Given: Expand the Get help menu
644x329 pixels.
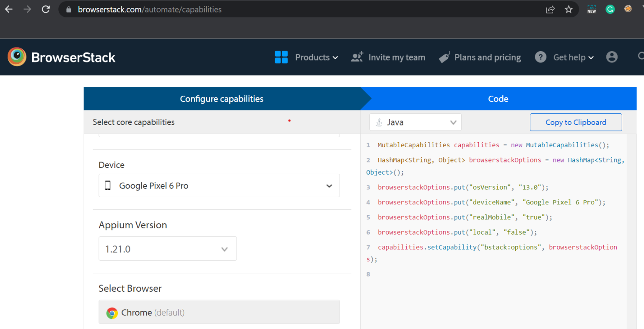Looking at the screenshot, I should [x=573, y=57].
